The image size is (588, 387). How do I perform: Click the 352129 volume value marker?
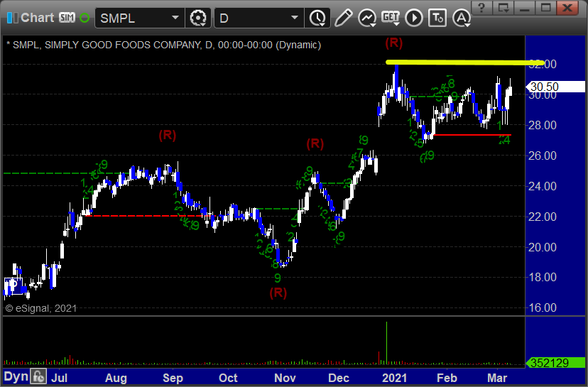pyautogui.click(x=555, y=363)
